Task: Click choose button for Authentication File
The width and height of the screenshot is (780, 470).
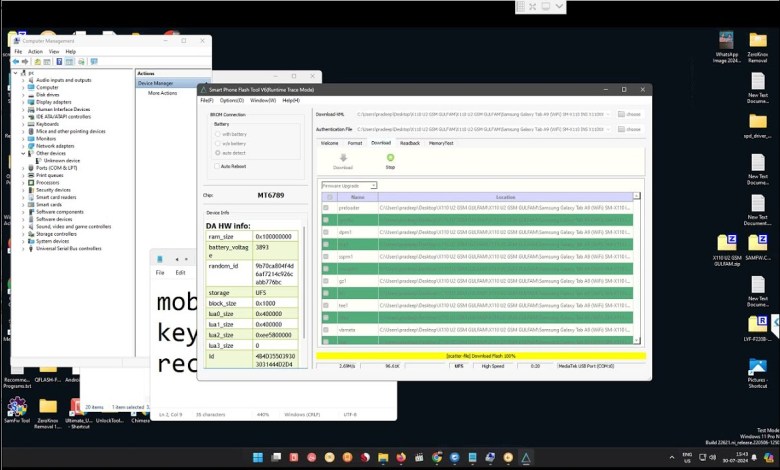Action: 629,129
